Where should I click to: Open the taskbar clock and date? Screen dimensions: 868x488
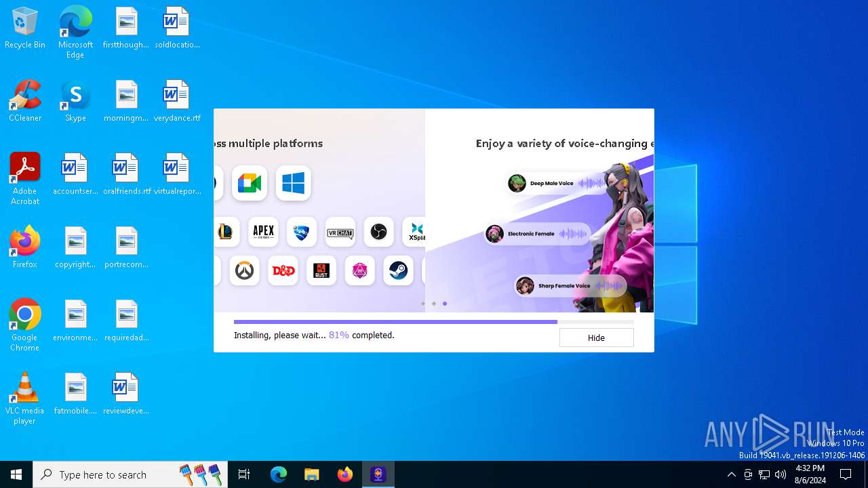coord(810,474)
